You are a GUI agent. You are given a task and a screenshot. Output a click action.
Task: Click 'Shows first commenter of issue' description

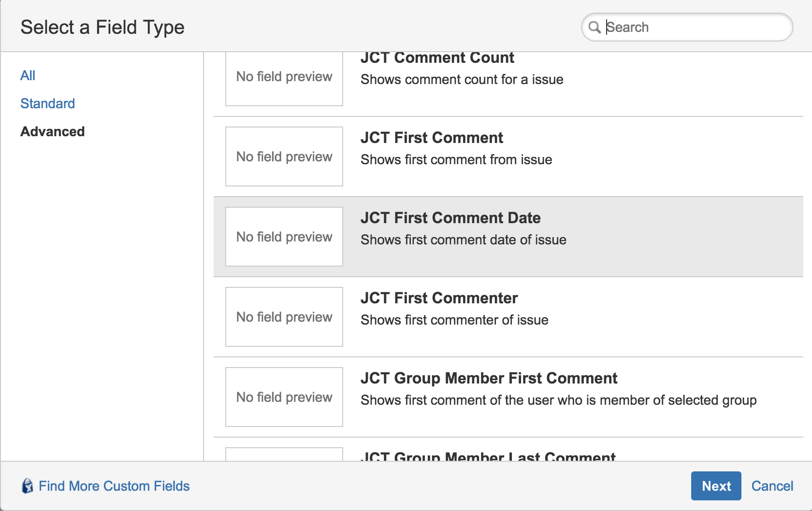pyautogui.click(x=454, y=320)
